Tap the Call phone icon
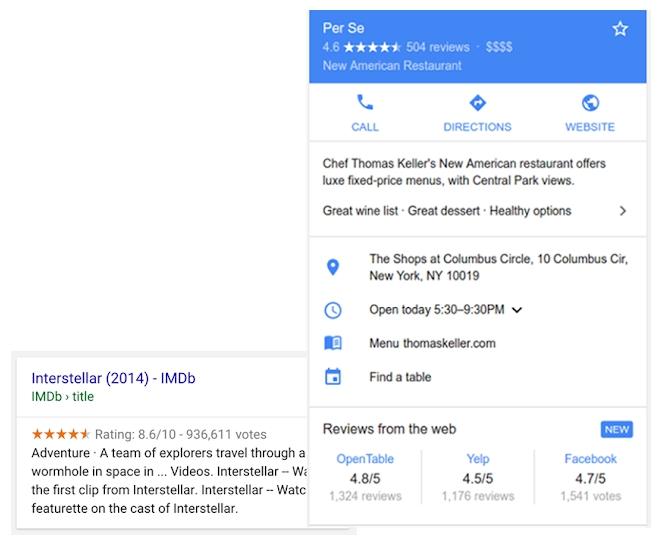Image resolution: width=665 pixels, height=536 pixels. [x=365, y=102]
